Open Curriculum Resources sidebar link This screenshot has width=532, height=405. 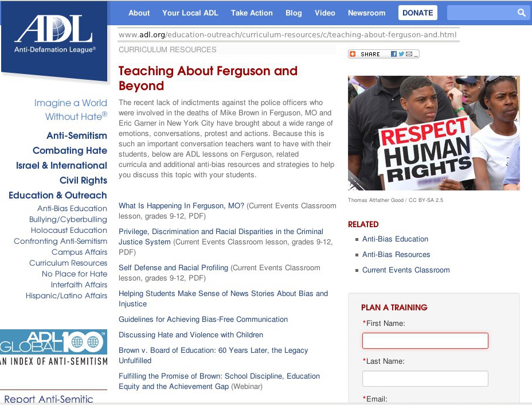click(x=68, y=263)
